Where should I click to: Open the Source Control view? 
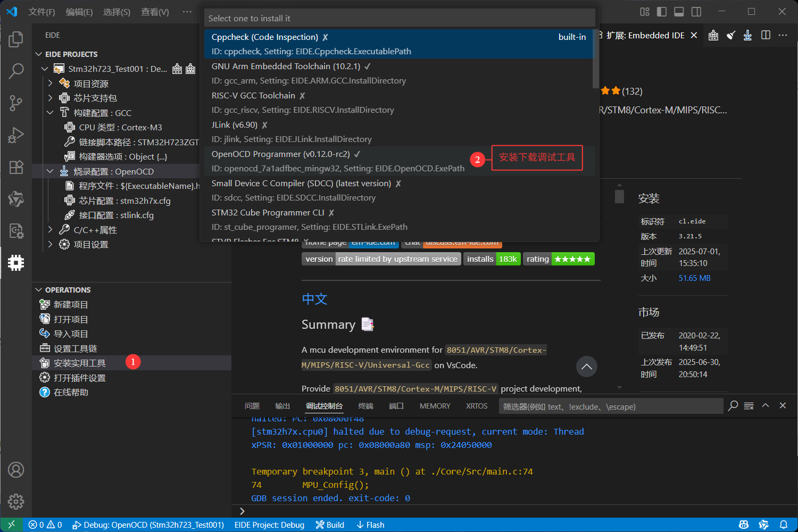(x=16, y=103)
